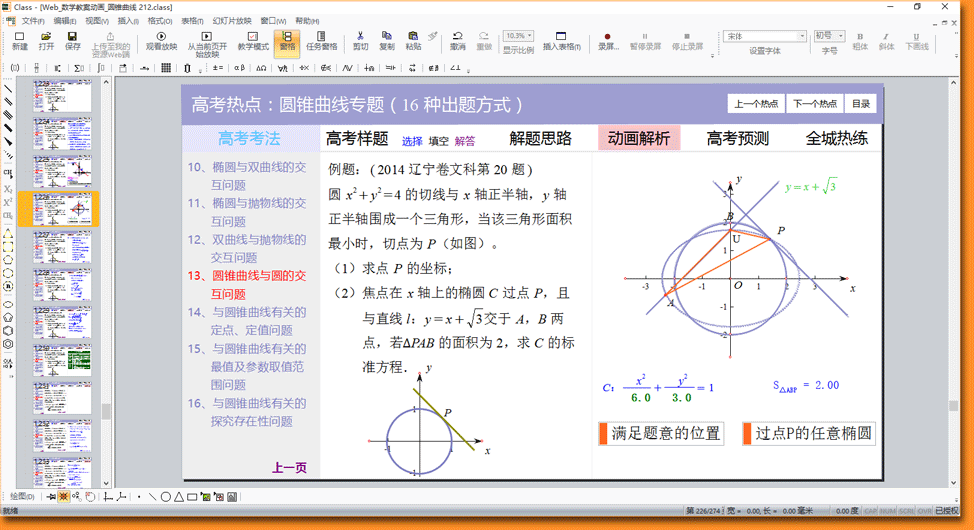Screen dimensions: 974x530
Task: Open the 插入 (Insert) menu
Action: [128, 20]
